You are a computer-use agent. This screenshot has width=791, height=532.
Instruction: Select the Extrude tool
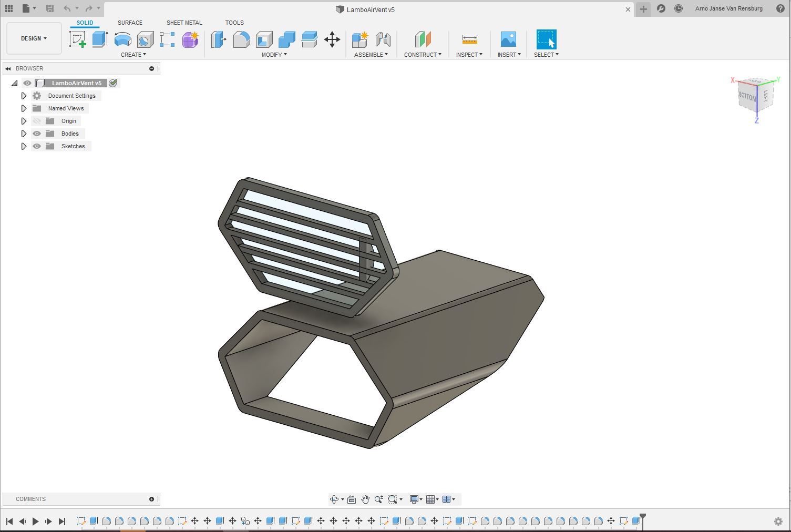tap(100, 39)
